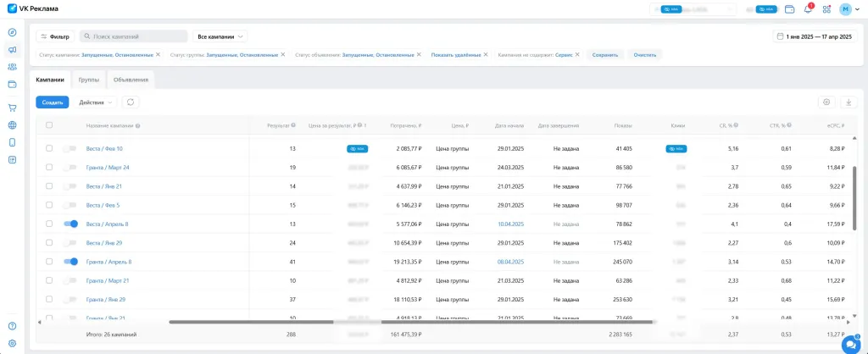Enable the Гранта / Март 24 campaign toggle
The image size is (868, 354).
[70, 168]
